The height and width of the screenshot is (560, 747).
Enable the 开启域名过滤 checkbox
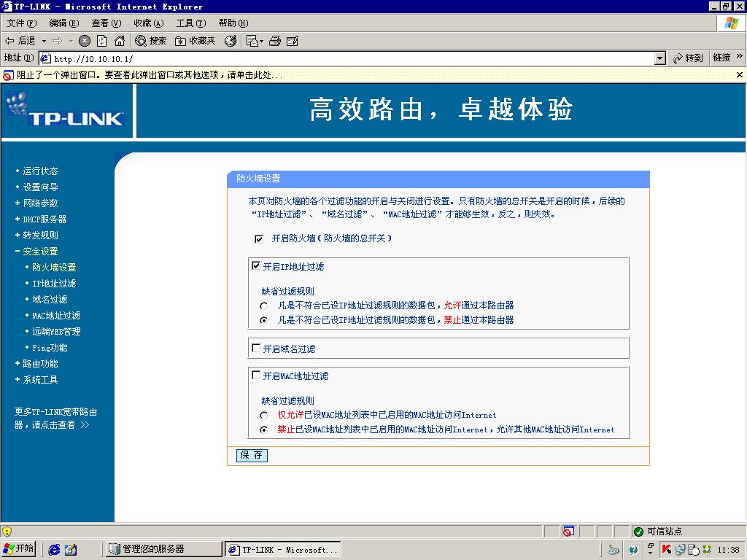click(256, 349)
